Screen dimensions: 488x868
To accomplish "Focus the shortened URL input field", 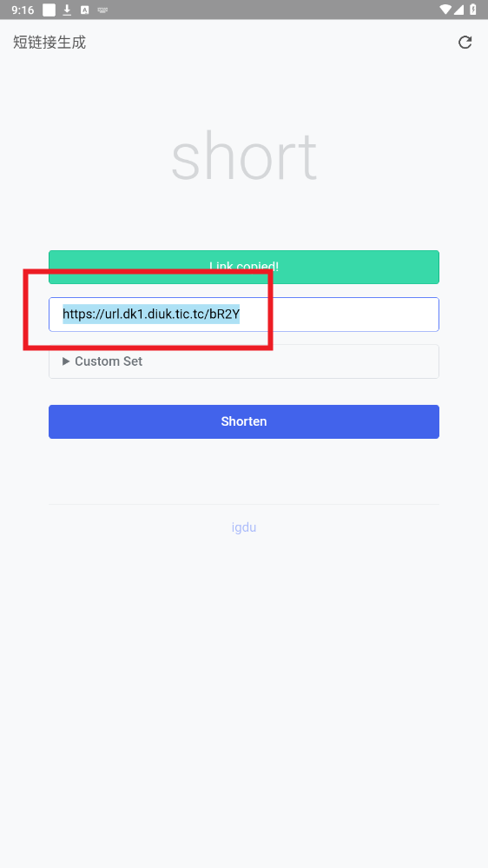I will tap(244, 315).
